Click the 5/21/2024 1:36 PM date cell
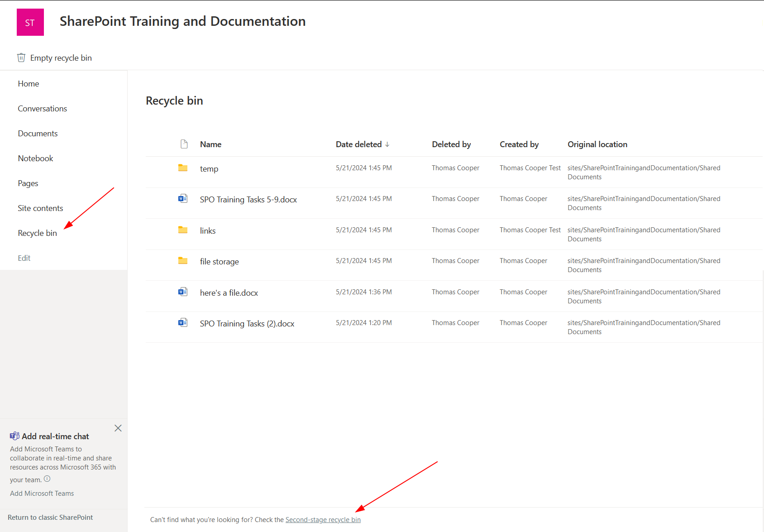764x532 pixels. click(x=364, y=292)
